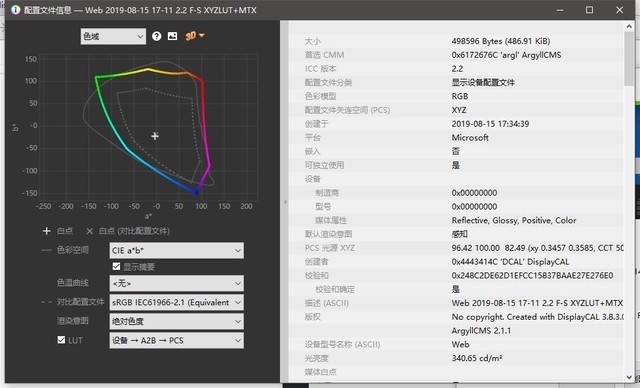Click the RGB color model value
640x388 pixels.
tap(460, 96)
